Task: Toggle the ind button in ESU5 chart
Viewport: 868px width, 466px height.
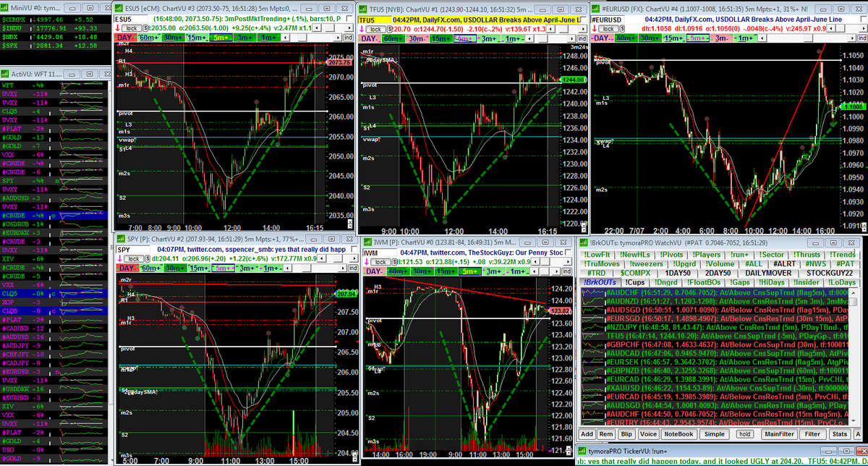Action: [x=347, y=38]
